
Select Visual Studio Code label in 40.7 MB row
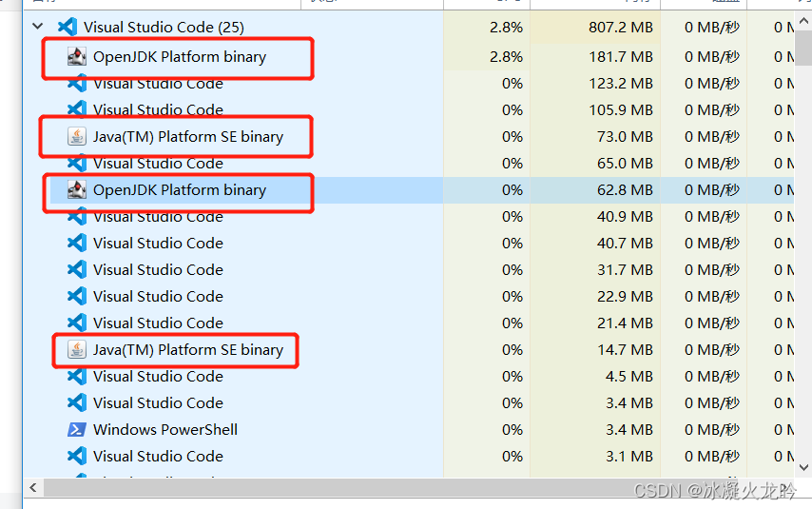pyautogui.click(x=158, y=244)
